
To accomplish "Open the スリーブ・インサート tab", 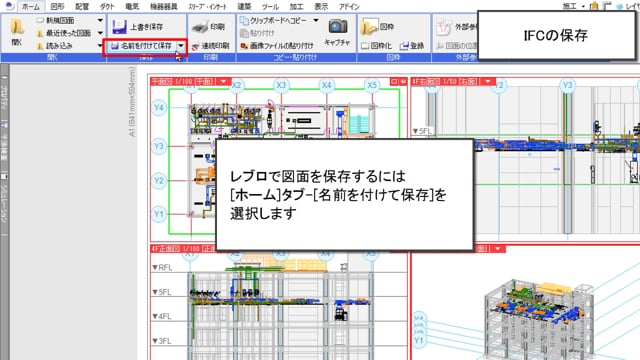I will (x=207, y=7).
